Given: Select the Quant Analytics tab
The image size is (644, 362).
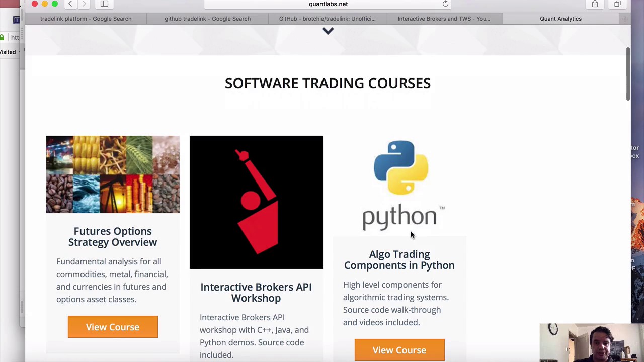Looking at the screenshot, I should (560, 19).
